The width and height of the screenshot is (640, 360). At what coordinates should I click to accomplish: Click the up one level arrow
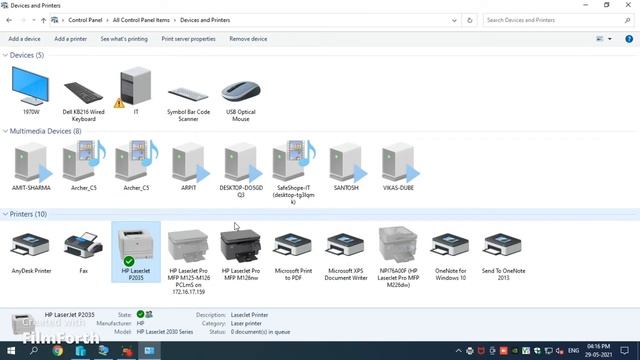pyautogui.click(x=43, y=20)
